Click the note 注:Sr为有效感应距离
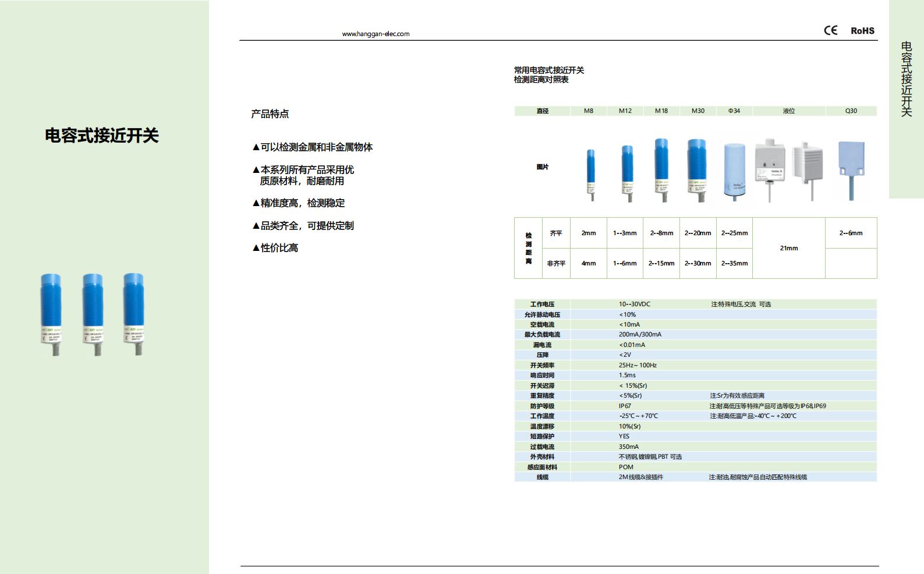Image resolution: width=924 pixels, height=574 pixels. coord(737,396)
